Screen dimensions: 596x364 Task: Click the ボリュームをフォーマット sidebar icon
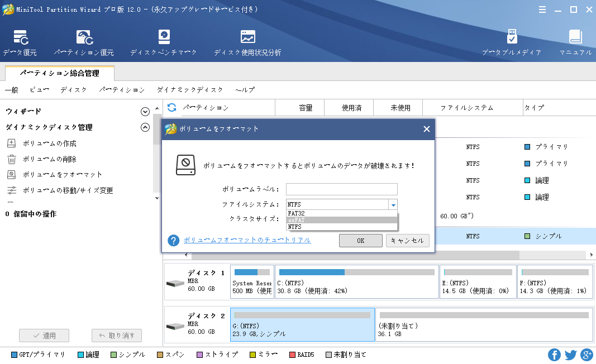pyautogui.click(x=12, y=175)
